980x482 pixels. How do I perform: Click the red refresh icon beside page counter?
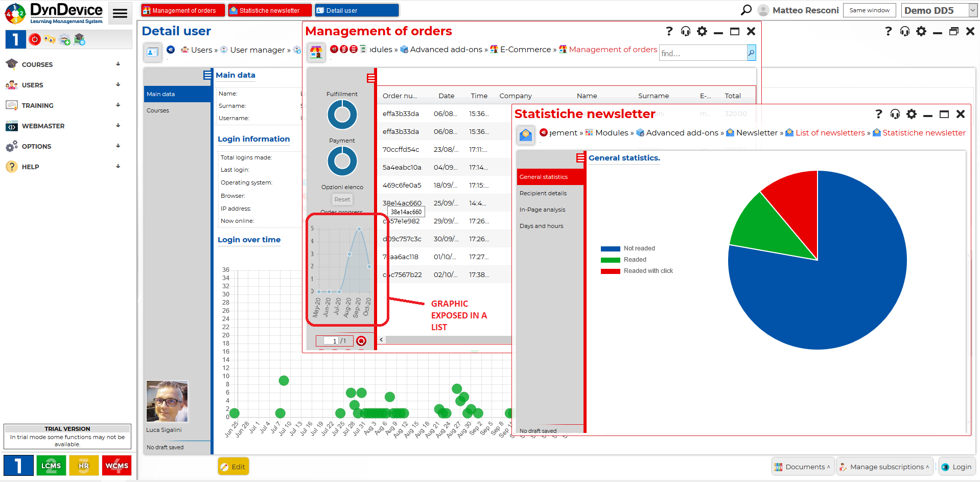coord(361,341)
